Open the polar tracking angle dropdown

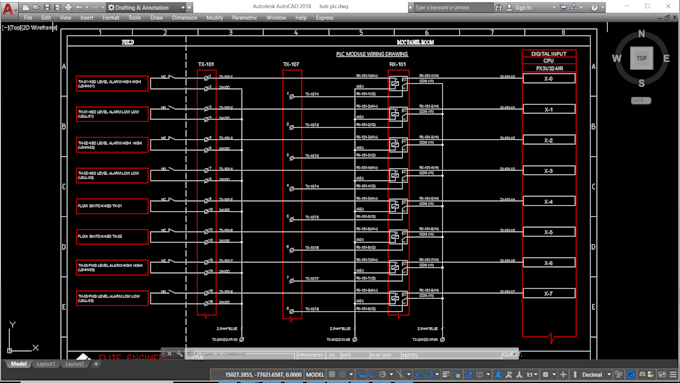(x=392, y=375)
